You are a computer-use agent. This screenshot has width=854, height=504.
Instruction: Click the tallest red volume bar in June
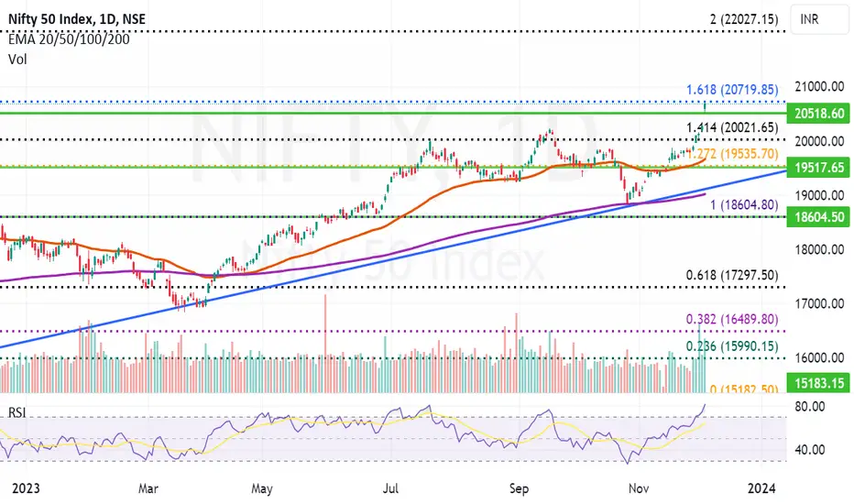tap(325, 344)
